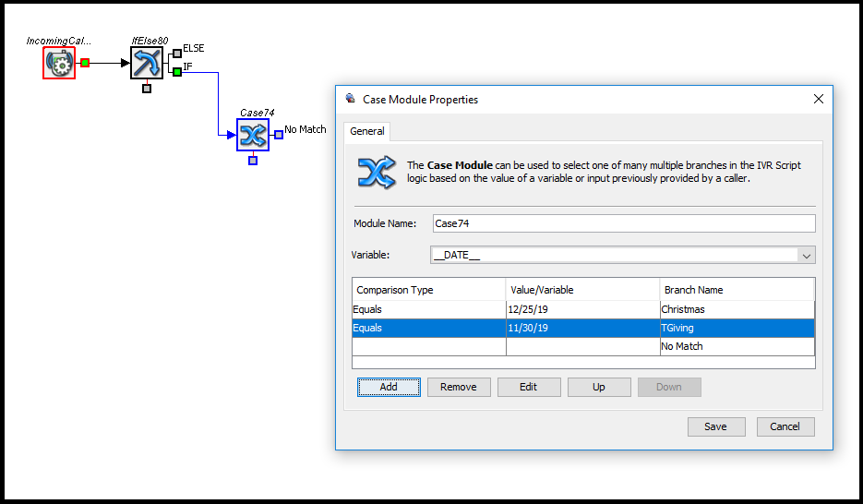Click the Comparison Type column header

[x=429, y=290]
